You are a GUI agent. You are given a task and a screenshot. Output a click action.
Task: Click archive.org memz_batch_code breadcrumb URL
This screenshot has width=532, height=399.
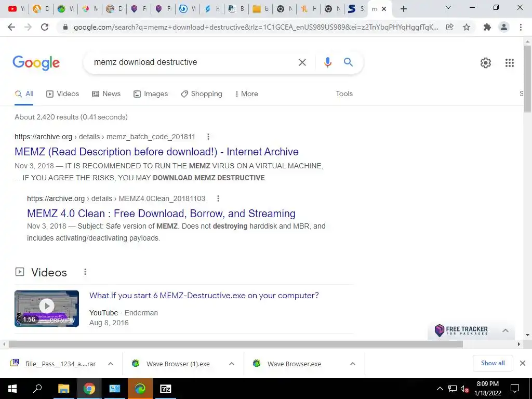[105, 137]
